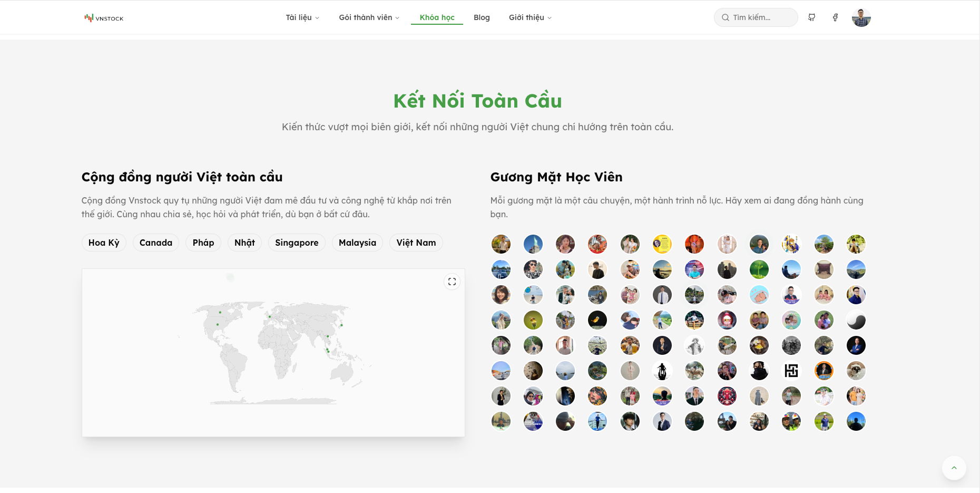This screenshot has width=980, height=493.
Task: Expand the world map to fullscreen
Action: click(452, 282)
